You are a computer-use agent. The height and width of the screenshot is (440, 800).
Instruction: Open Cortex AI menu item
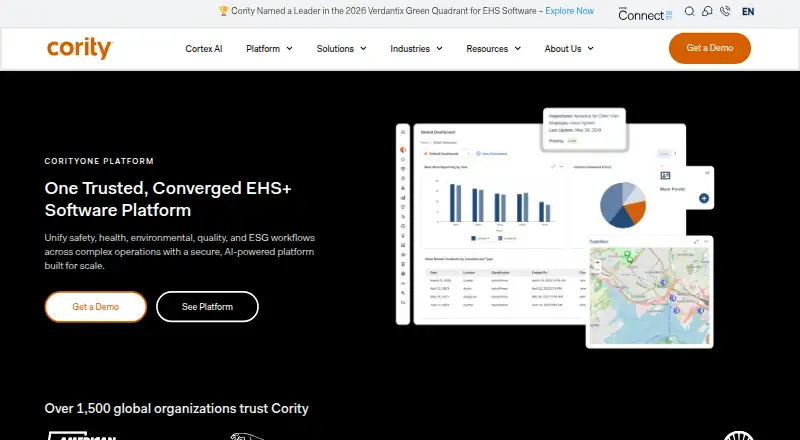point(204,48)
